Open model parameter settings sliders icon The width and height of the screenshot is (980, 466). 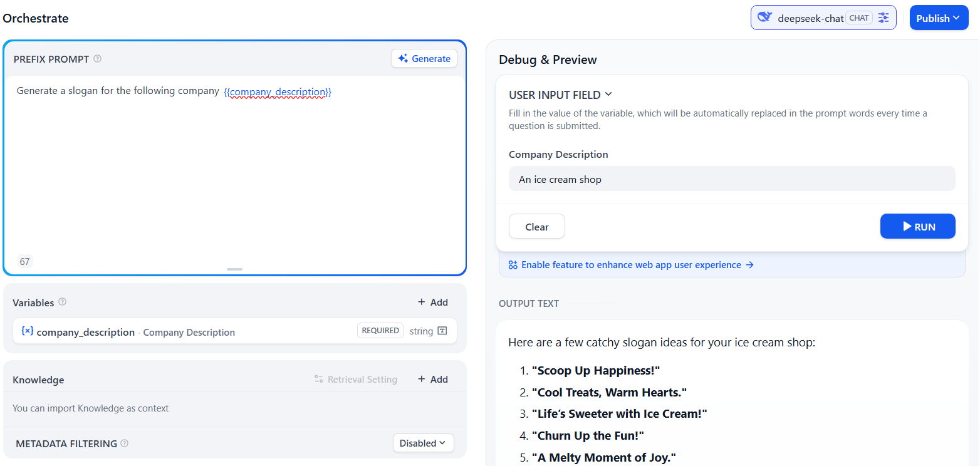(884, 18)
